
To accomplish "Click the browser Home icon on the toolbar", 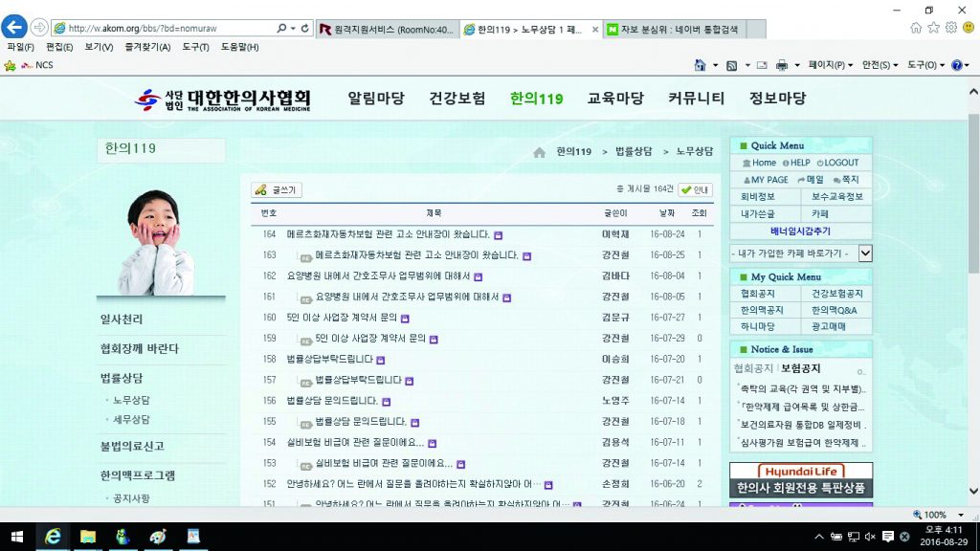I will 700,66.
